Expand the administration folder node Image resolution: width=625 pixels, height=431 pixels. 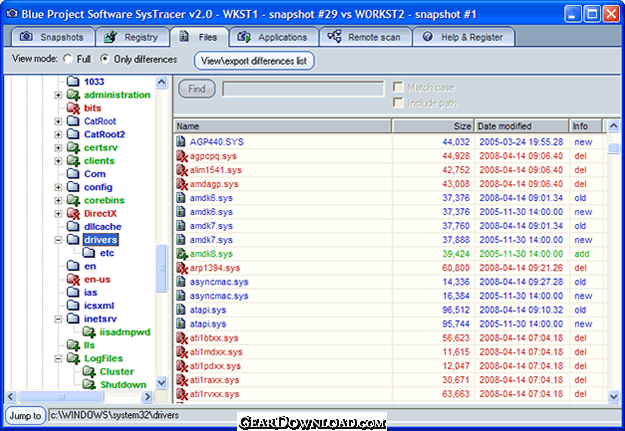pos(58,95)
